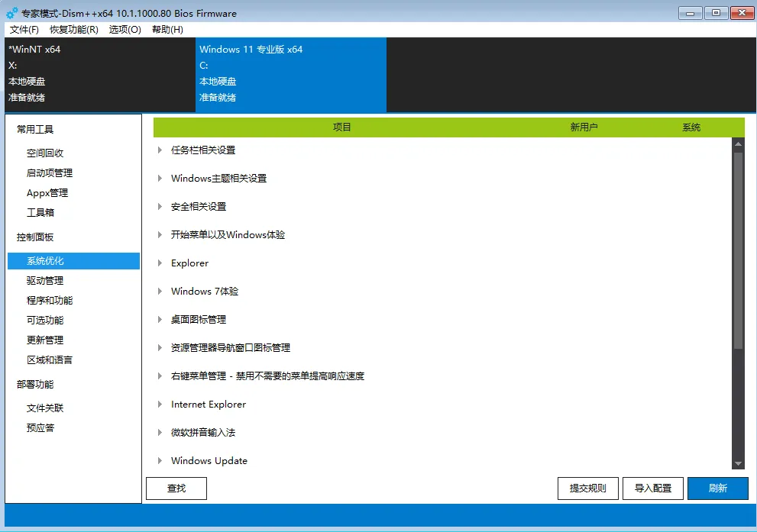Select the Windows 11 专业版 x64 image panel

(290, 74)
